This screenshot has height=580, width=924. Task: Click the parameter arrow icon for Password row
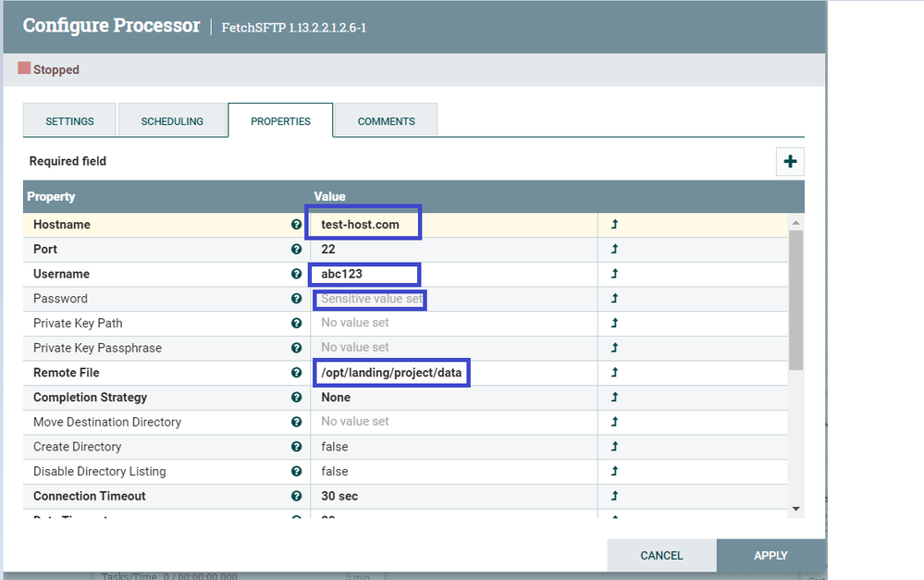tap(614, 299)
